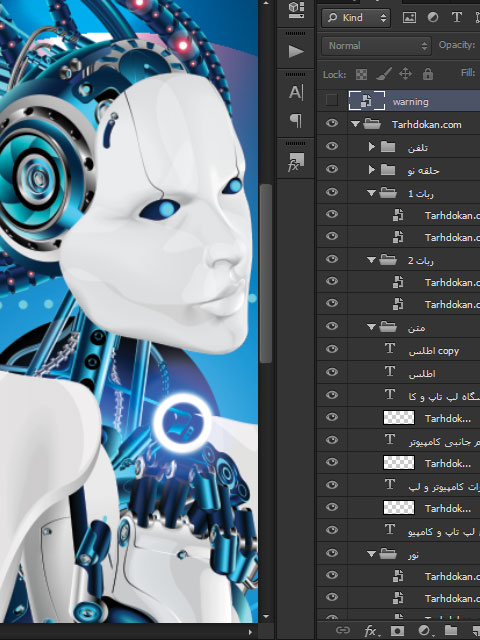Filter layers by pixel layers icon
The width and height of the screenshot is (480, 640).
pyautogui.click(x=409, y=17)
